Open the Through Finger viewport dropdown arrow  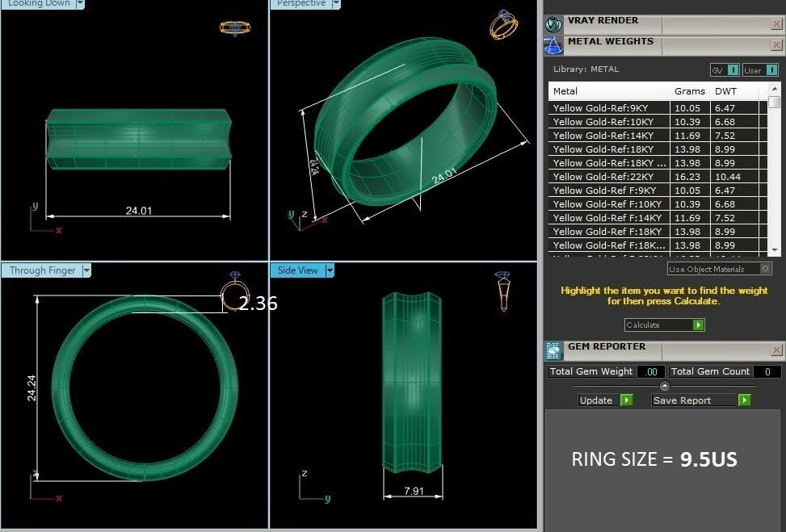pyautogui.click(x=86, y=270)
